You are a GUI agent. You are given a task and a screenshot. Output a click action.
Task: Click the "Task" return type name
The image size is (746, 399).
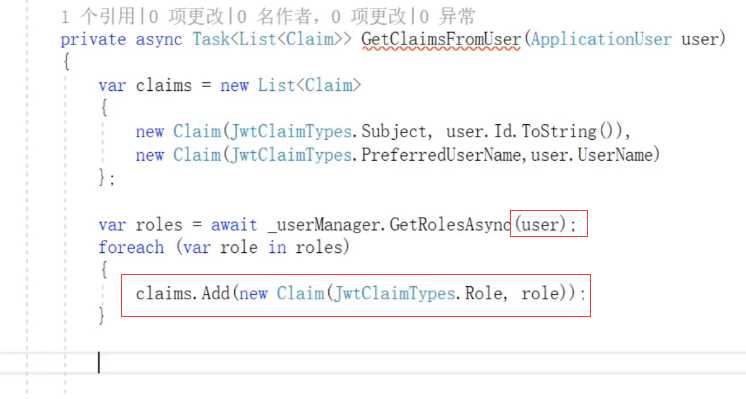pos(211,39)
